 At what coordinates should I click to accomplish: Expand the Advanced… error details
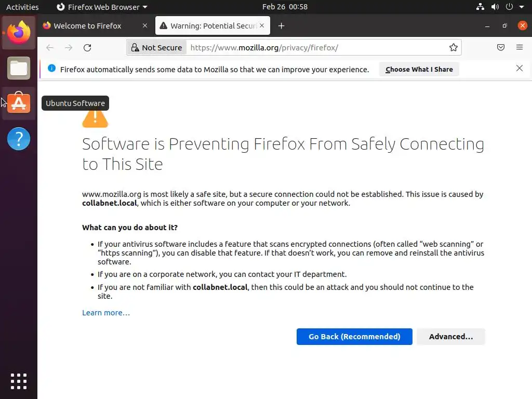click(450, 337)
